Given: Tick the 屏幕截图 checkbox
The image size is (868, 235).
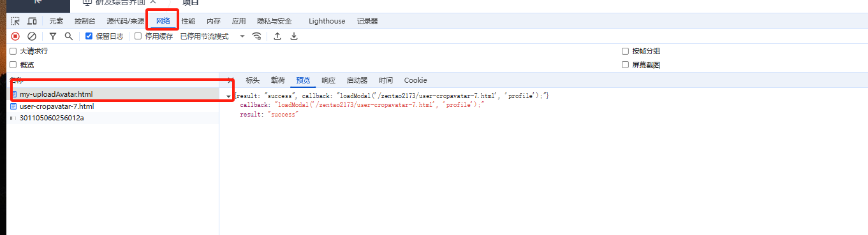Looking at the screenshot, I should coord(626,65).
